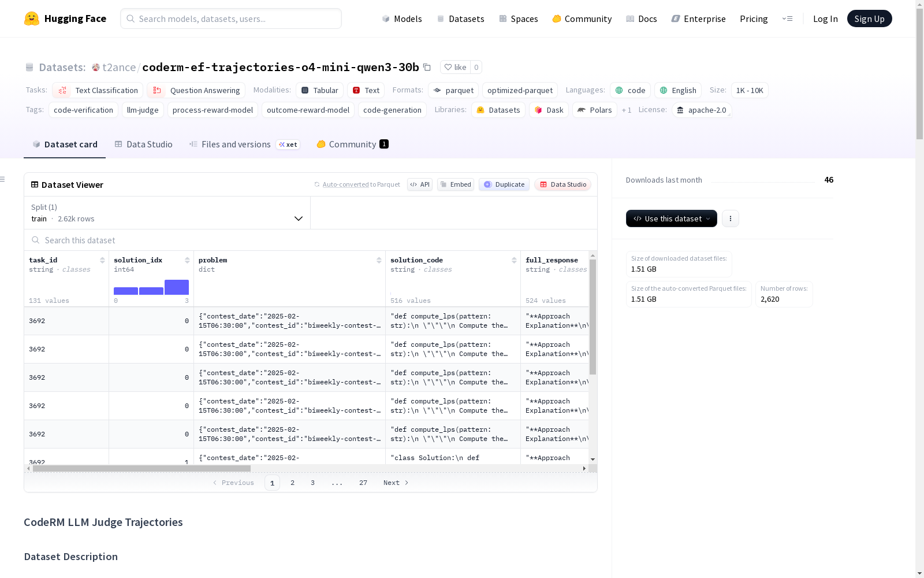Open the Question Answering task tag
The width and height of the screenshot is (924, 578).
click(x=196, y=90)
